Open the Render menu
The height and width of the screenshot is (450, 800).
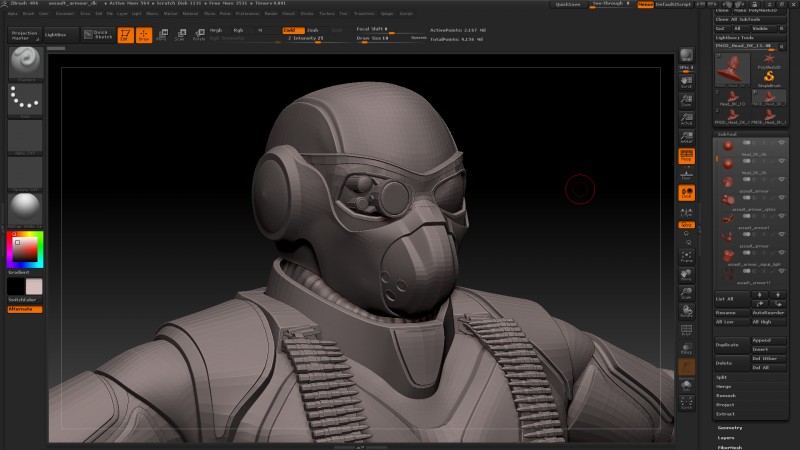pos(271,14)
